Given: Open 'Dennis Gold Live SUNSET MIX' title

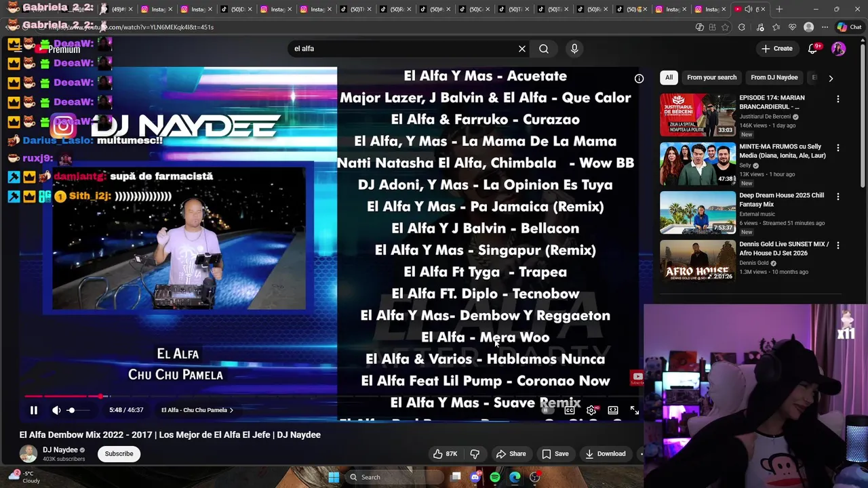Looking at the screenshot, I should [783, 249].
